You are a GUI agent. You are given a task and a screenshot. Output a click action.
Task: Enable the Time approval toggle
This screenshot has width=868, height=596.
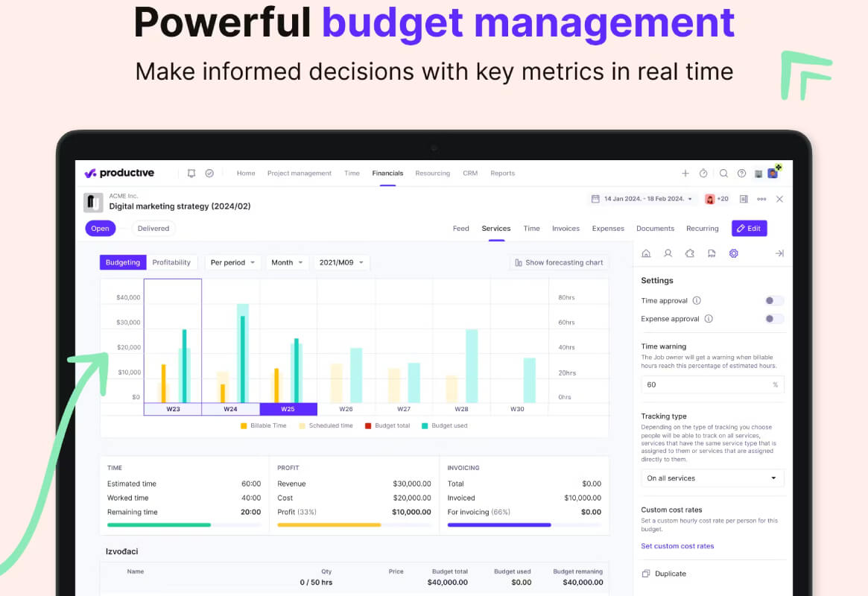coord(774,300)
